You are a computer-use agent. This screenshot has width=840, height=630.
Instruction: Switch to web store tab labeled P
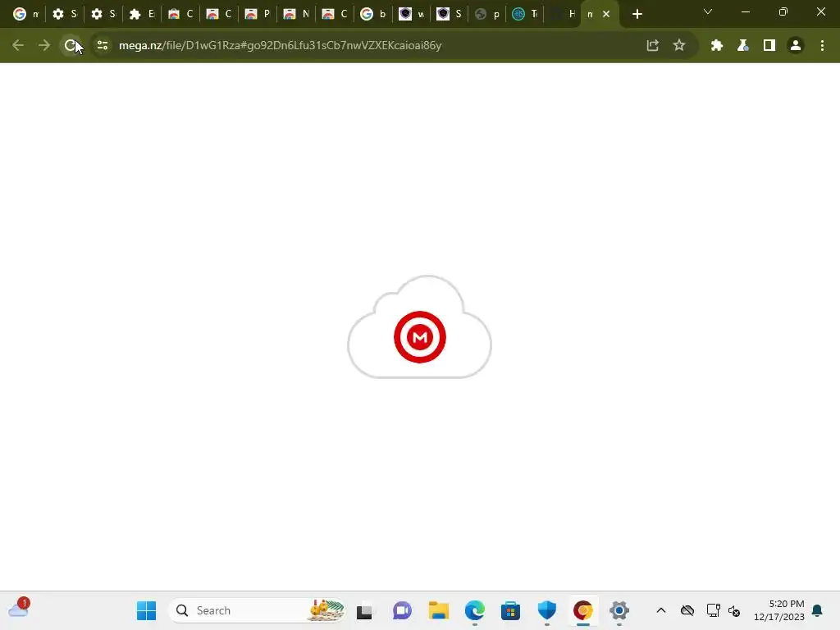coord(257,15)
